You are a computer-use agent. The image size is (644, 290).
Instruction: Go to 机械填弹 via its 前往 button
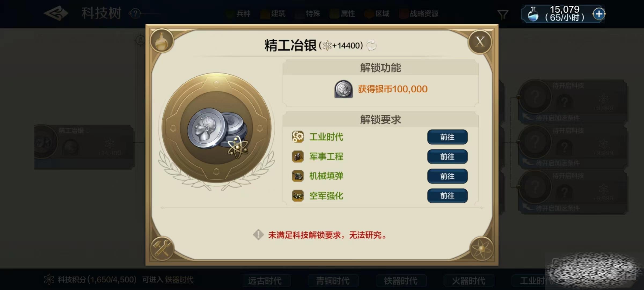point(447,176)
